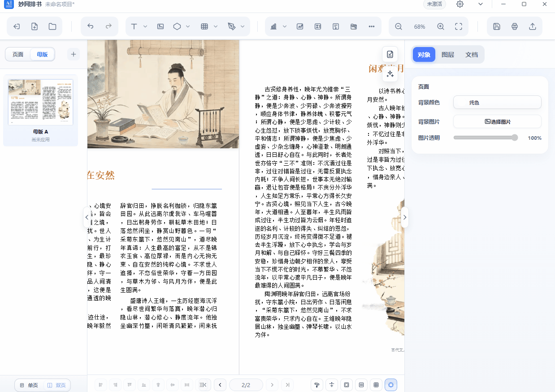
Task: Undo the last action
Action: [91, 26]
